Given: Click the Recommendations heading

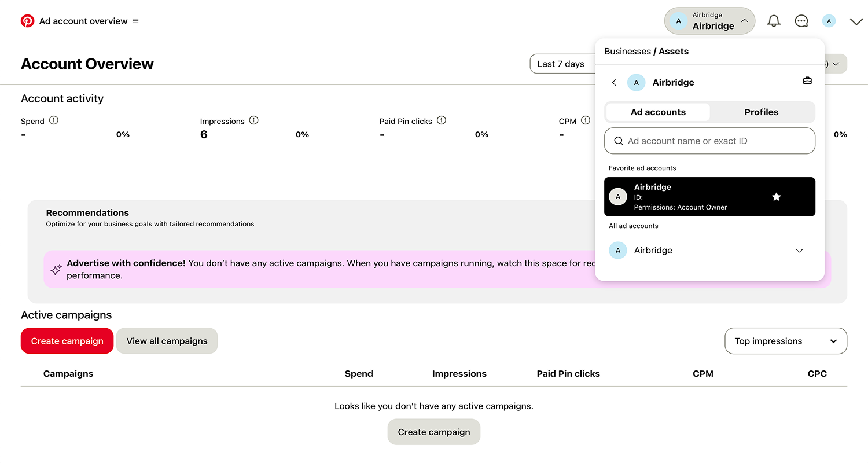Looking at the screenshot, I should (x=87, y=212).
